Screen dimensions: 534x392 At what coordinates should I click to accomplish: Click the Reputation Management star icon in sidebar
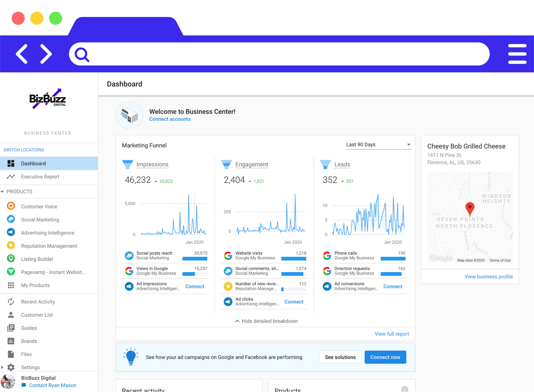(x=11, y=245)
